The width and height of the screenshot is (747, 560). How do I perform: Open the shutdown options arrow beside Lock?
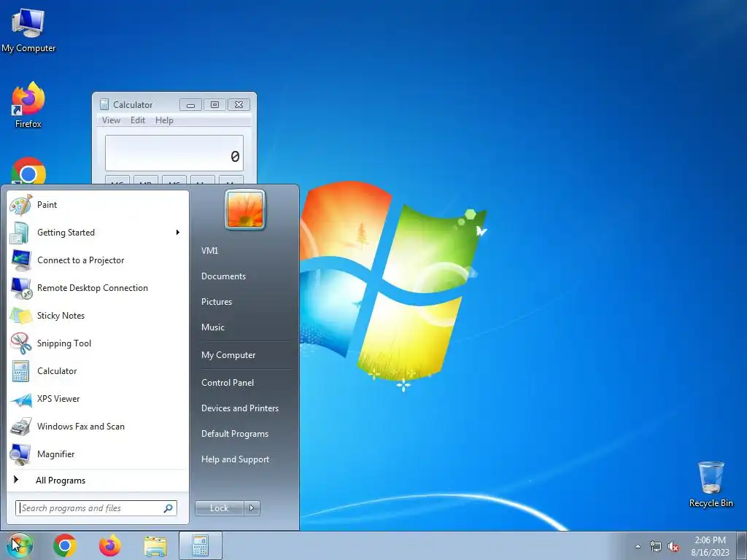click(x=252, y=508)
